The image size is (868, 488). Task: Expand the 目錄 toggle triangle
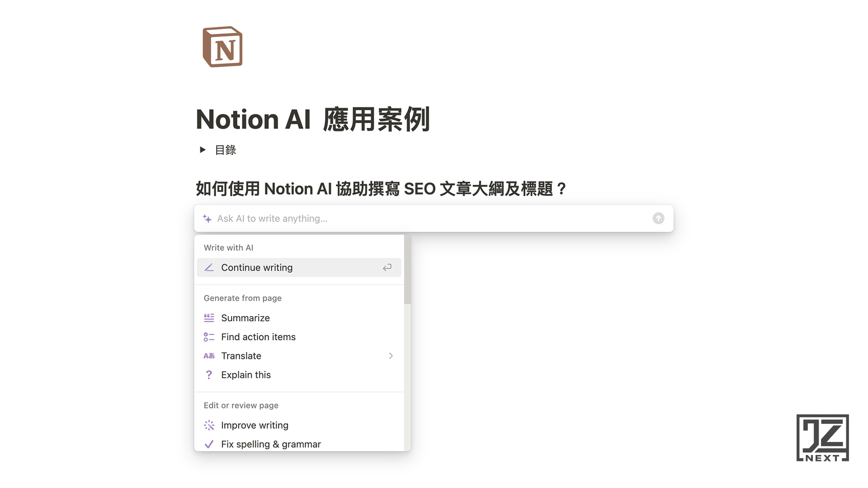coord(203,150)
